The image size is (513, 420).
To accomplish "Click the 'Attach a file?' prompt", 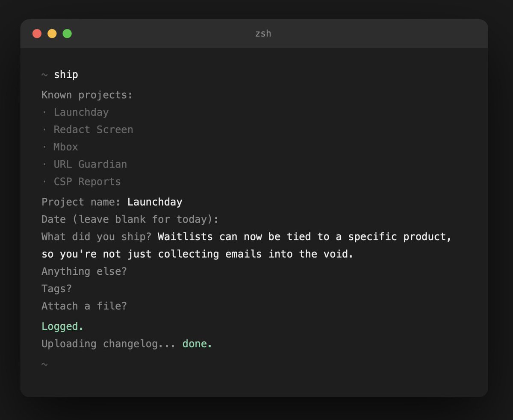I will click(x=84, y=306).
